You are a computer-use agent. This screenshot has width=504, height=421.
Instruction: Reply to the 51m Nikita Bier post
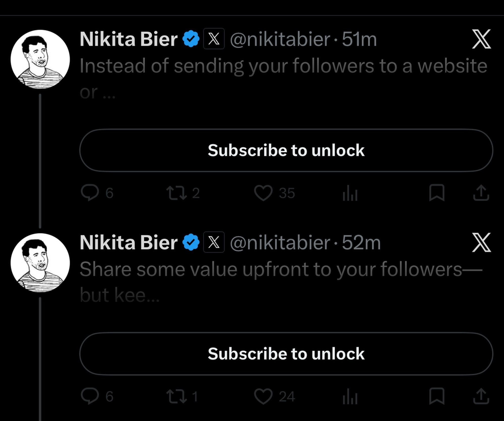[x=89, y=193]
